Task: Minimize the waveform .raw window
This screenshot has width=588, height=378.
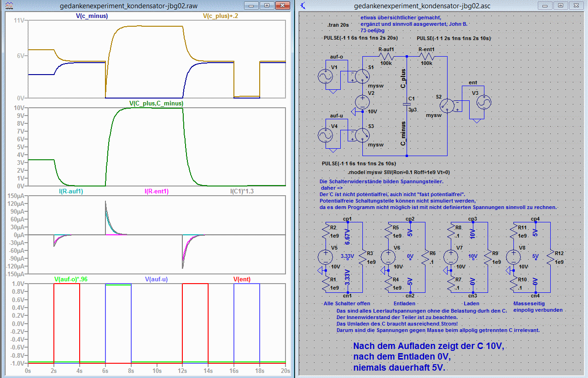Action: (252, 6)
